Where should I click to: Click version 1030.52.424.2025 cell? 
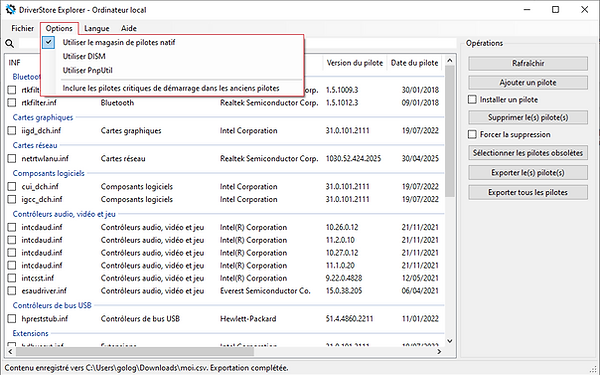pos(353,158)
